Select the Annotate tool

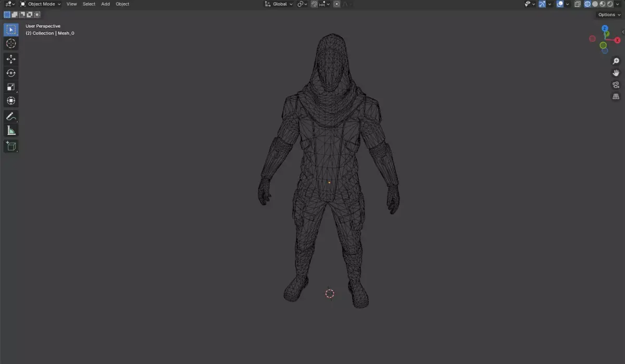pyautogui.click(x=11, y=116)
